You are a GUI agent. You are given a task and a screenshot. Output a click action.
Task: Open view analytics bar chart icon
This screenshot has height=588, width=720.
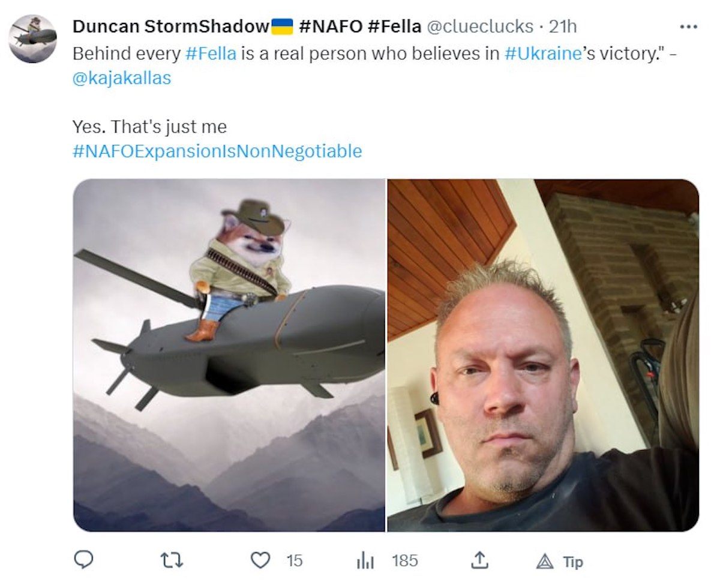[x=365, y=561]
